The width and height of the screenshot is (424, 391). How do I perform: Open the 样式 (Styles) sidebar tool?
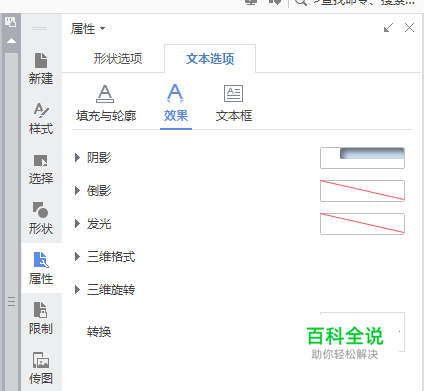tap(41, 119)
